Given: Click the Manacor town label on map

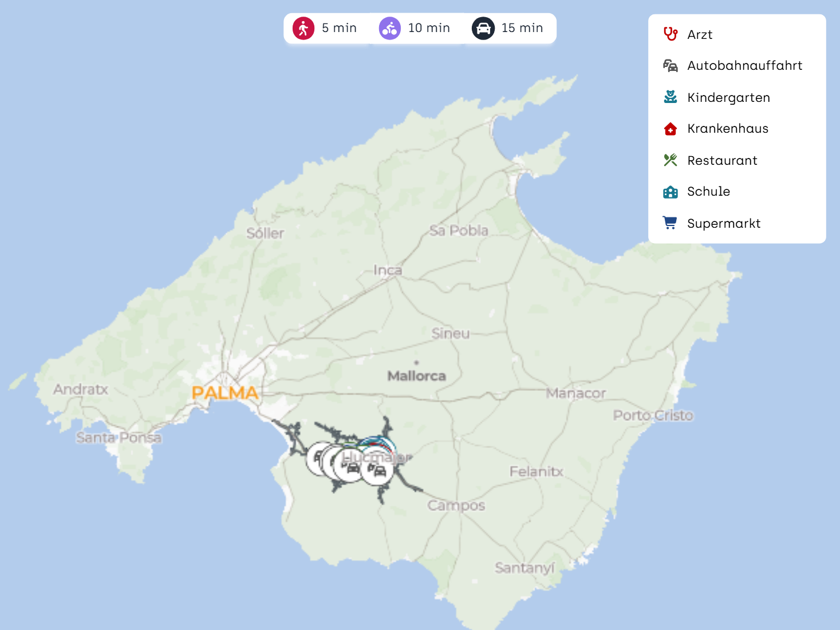Looking at the screenshot, I should click(575, 393).
